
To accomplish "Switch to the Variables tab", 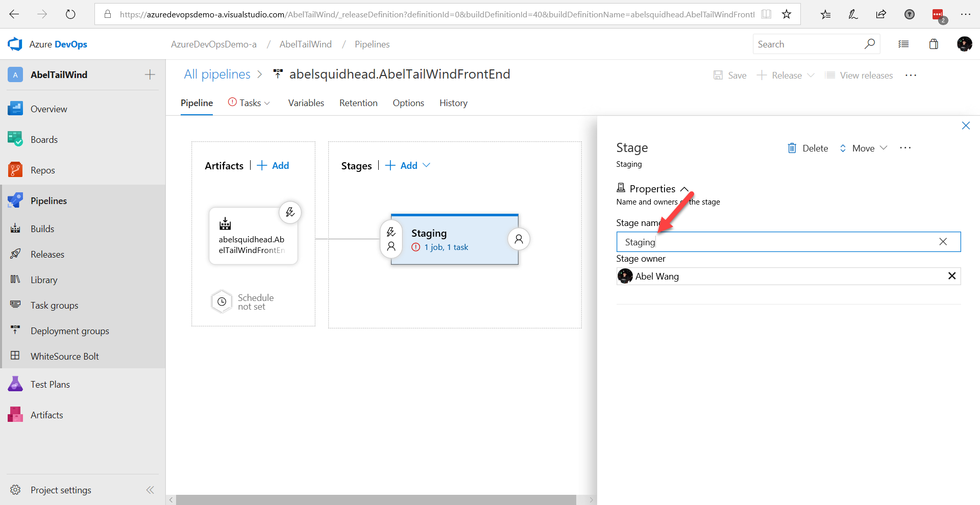I will (306, 103).
